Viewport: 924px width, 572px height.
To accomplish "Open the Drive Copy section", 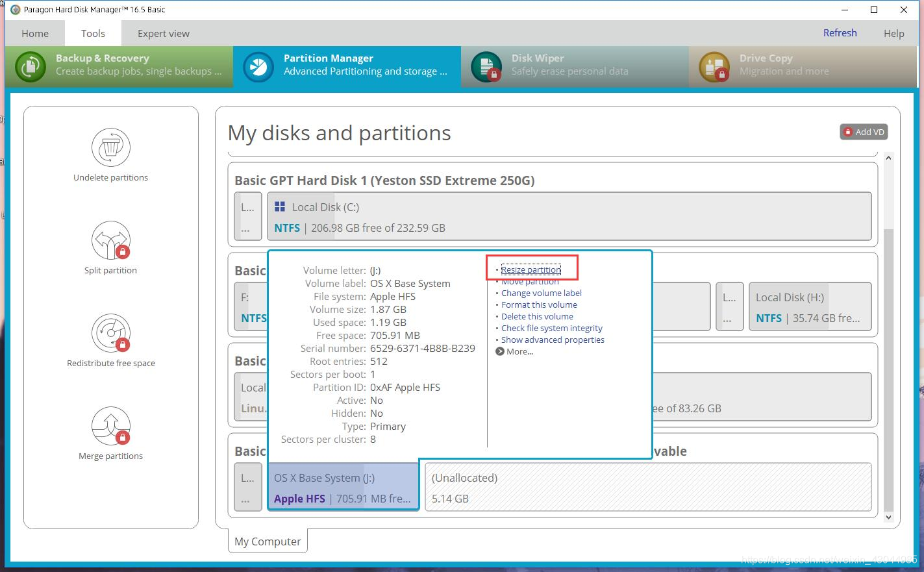I will (803, 66).
